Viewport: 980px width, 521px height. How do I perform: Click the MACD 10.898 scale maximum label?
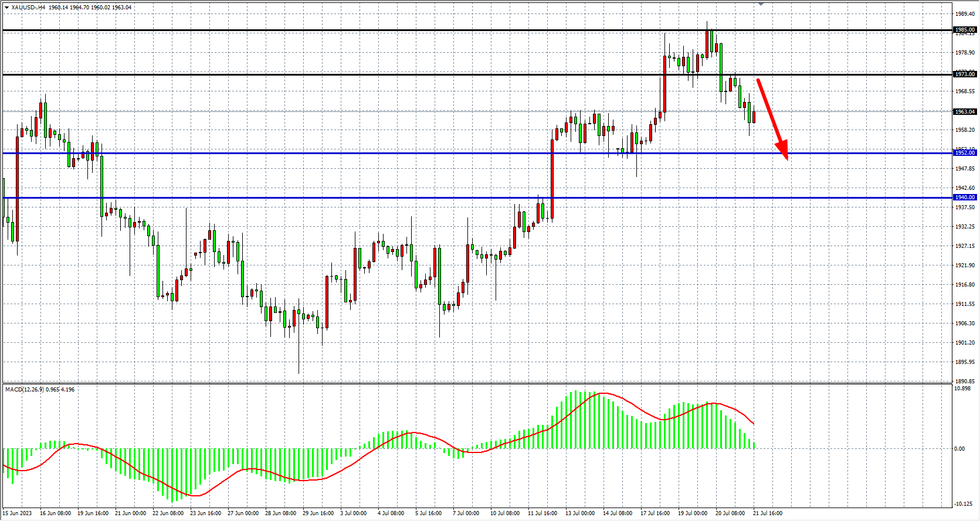[x=962, y=389]
